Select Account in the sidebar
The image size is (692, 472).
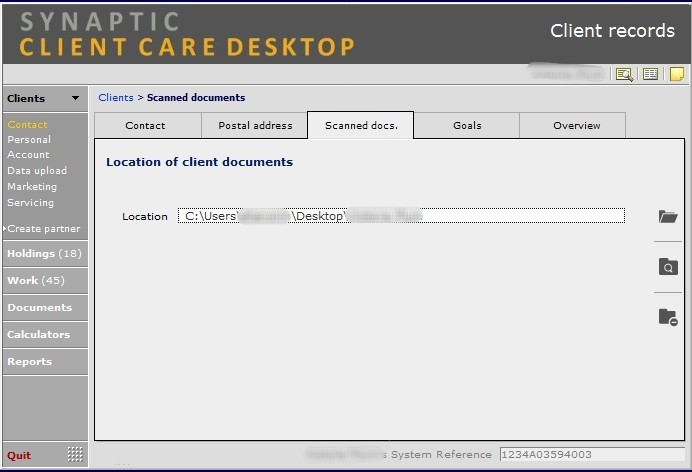coord(28,155)
